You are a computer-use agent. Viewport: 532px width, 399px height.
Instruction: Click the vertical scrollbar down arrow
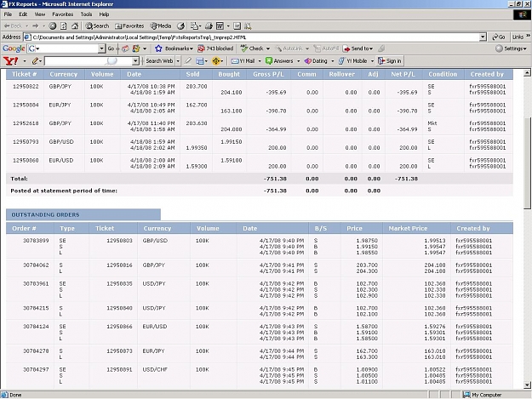(x=527, y=385)
